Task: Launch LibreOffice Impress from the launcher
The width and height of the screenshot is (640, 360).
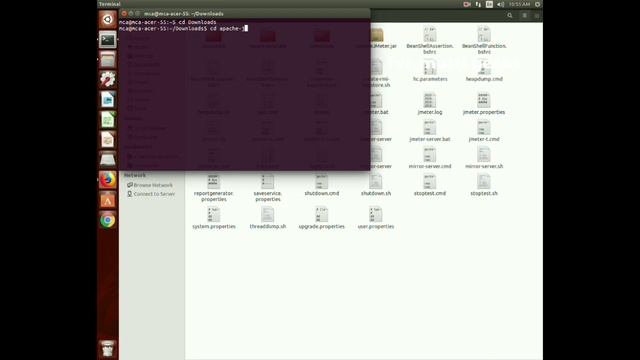Action: point(108,140)
